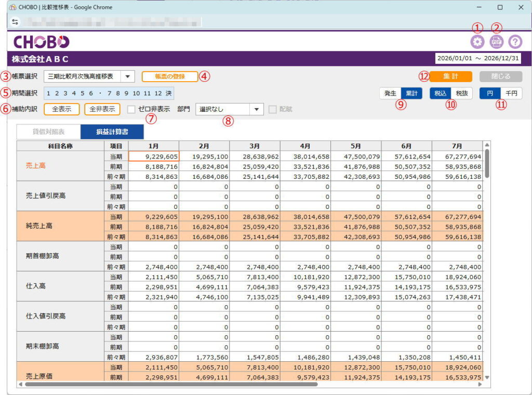Open help via question mark icon
This screenshot has height=395, width=532.
click(515, 42)
